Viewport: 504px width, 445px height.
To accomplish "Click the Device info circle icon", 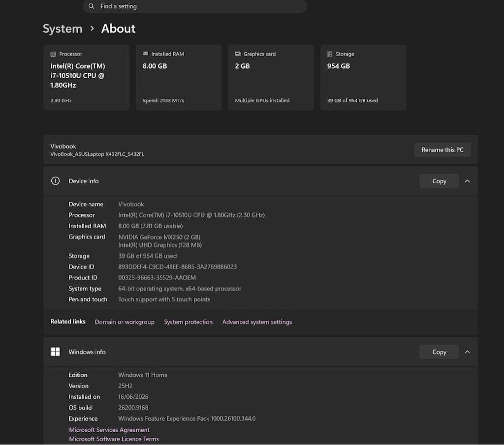I will coord(55,181).
